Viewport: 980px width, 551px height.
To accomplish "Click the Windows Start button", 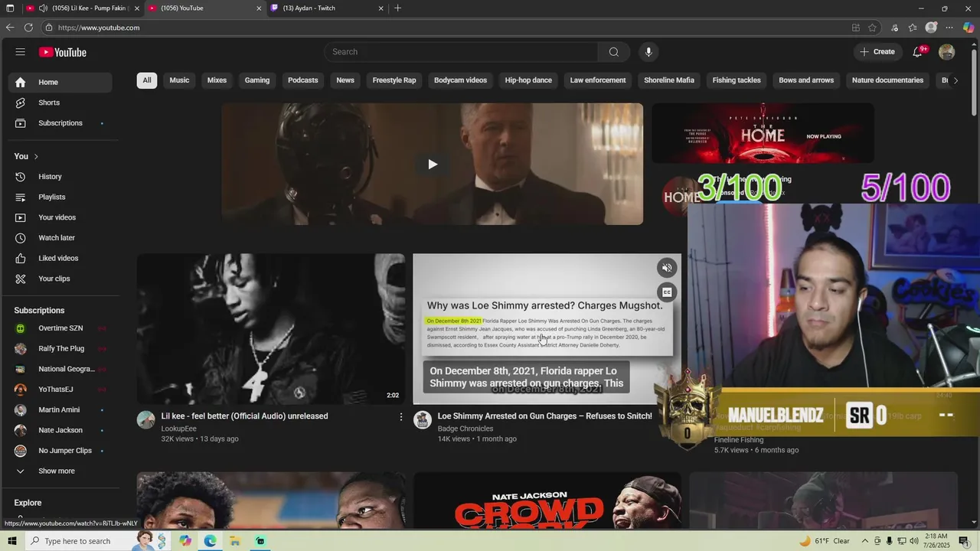I will coord(11,541).
